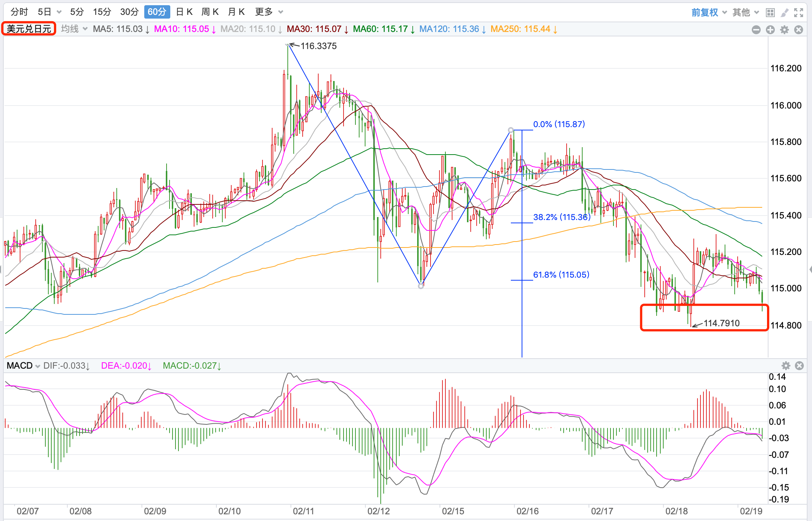Image resolution: width=812 pixels, height=521 pixels.
Task: Click the 02/17 date on time axis
Action: pos(602,511)
